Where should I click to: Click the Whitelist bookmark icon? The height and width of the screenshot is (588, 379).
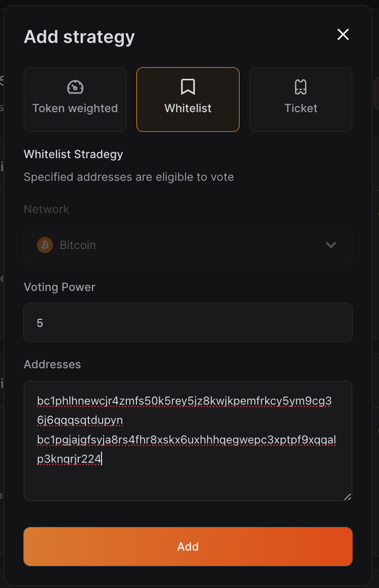[188, 87]
